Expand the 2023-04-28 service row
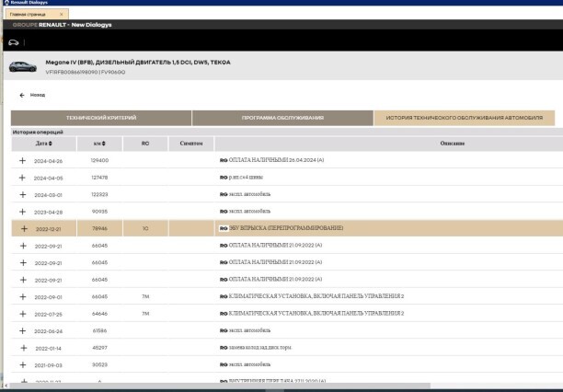 tap(23, 211)
